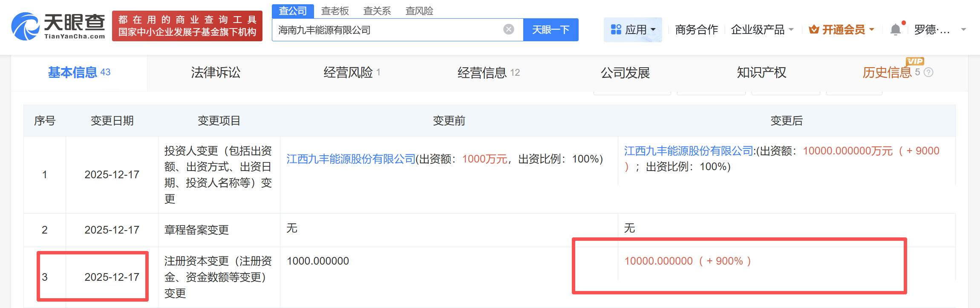Click the 变更项目 column header

219,121
